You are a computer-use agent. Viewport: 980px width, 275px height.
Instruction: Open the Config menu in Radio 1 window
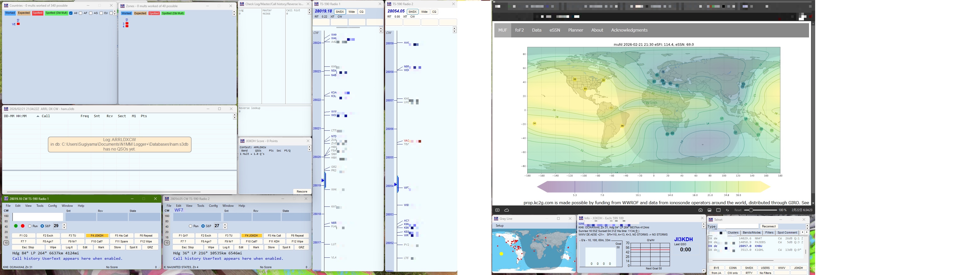(53, 206)
